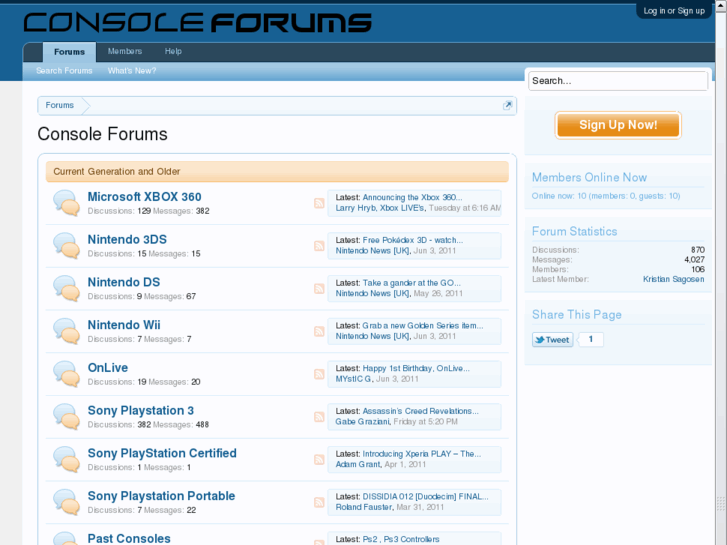Click speech bubble icon beside Sony Playstation Portable
The height and width of the screenshot is (545, 727).
(66, 502)
